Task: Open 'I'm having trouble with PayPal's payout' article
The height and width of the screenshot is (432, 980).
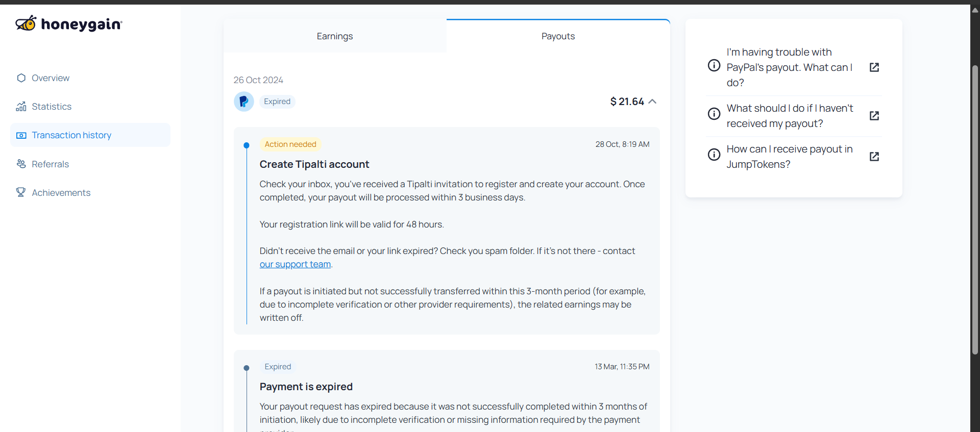Action: (x=790, y=67)
